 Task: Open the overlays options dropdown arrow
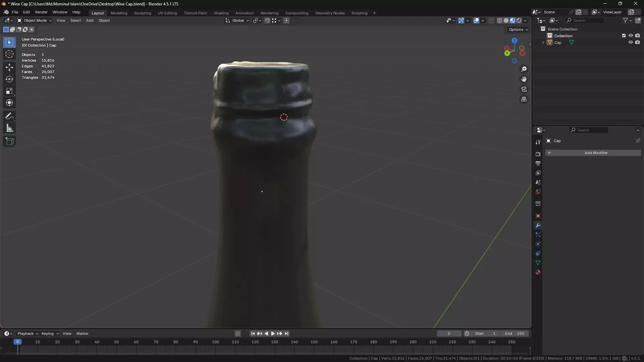483,20
